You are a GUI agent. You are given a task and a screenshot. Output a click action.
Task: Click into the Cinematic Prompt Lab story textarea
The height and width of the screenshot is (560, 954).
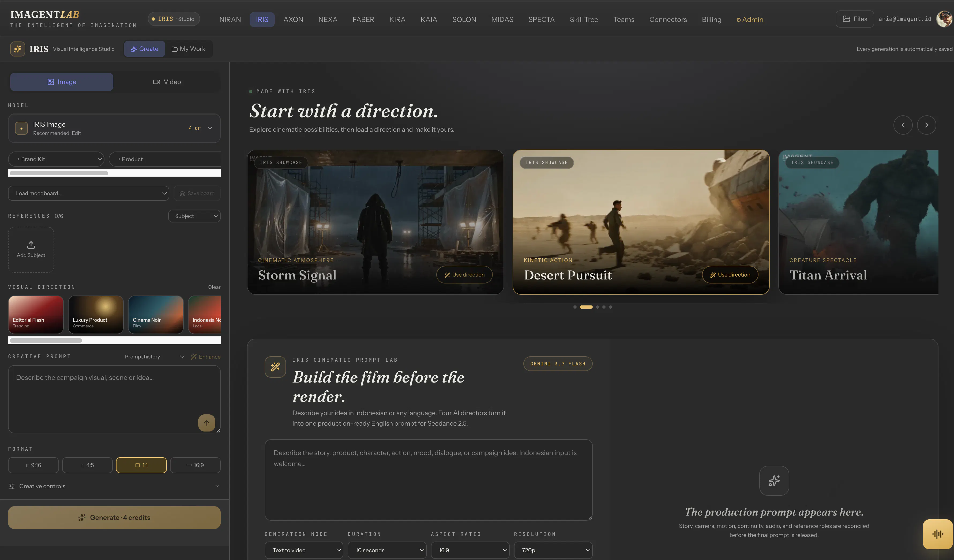(429, 480)
